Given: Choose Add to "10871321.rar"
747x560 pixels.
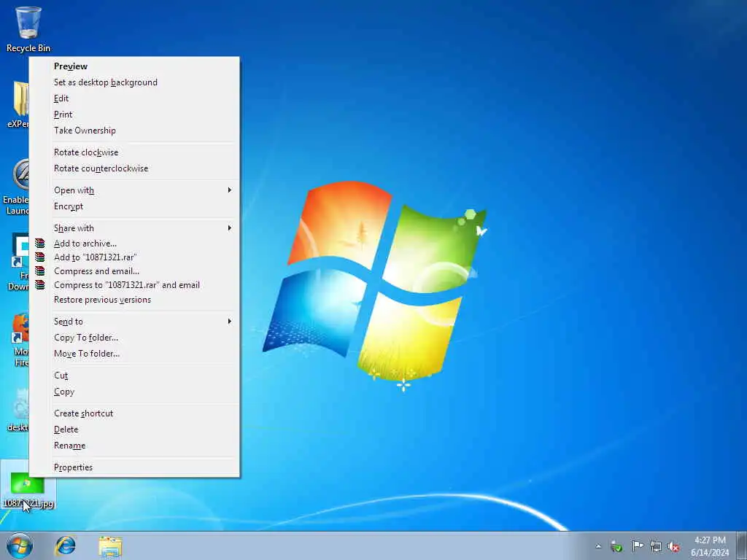Looking at the screenshot, I should coord(134,257).
